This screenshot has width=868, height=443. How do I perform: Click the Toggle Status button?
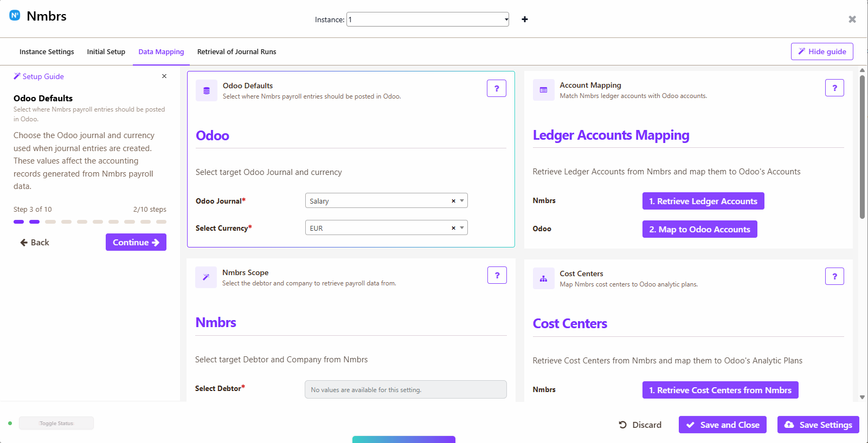pos(56,423)
